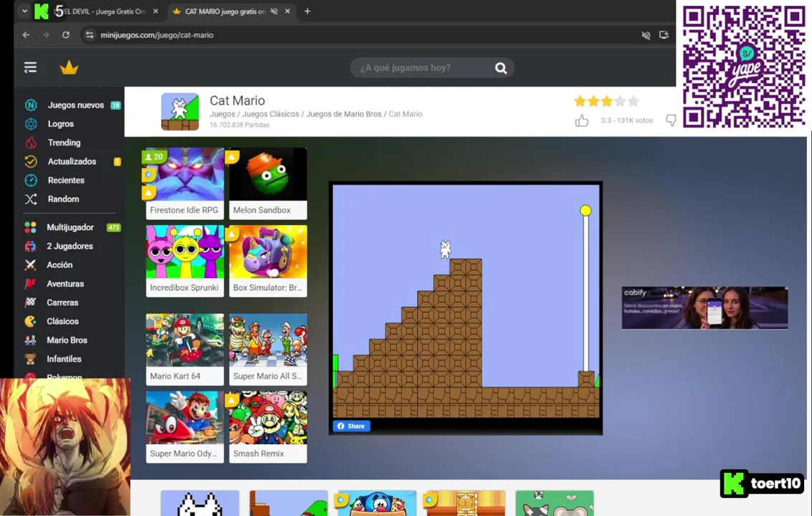This screenshot has height=516, width=812.
Task: Click the 18 badge beside Juegos nuevos
Action: 115,105
